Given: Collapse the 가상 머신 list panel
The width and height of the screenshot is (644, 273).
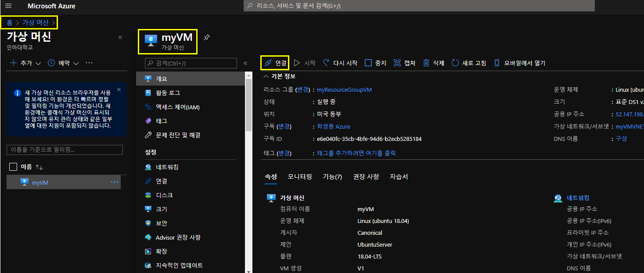Looking at the screenshot, I should click(120, 37).
